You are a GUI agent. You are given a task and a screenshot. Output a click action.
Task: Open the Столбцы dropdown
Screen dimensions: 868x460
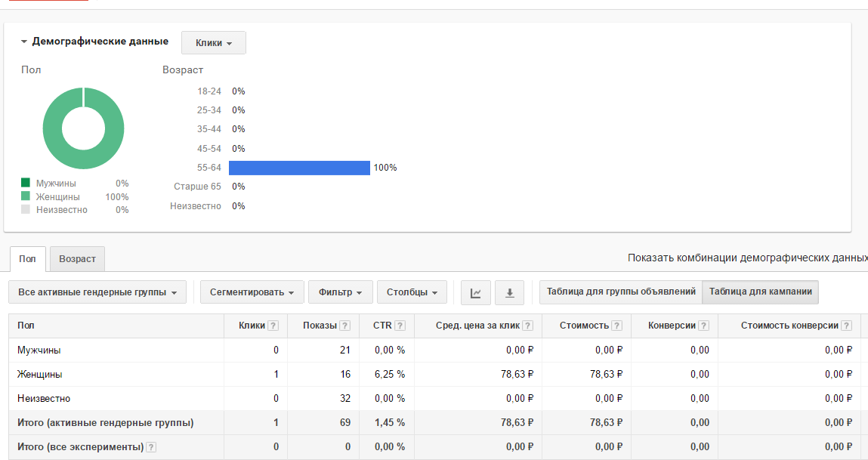click(x=412, y=292)
